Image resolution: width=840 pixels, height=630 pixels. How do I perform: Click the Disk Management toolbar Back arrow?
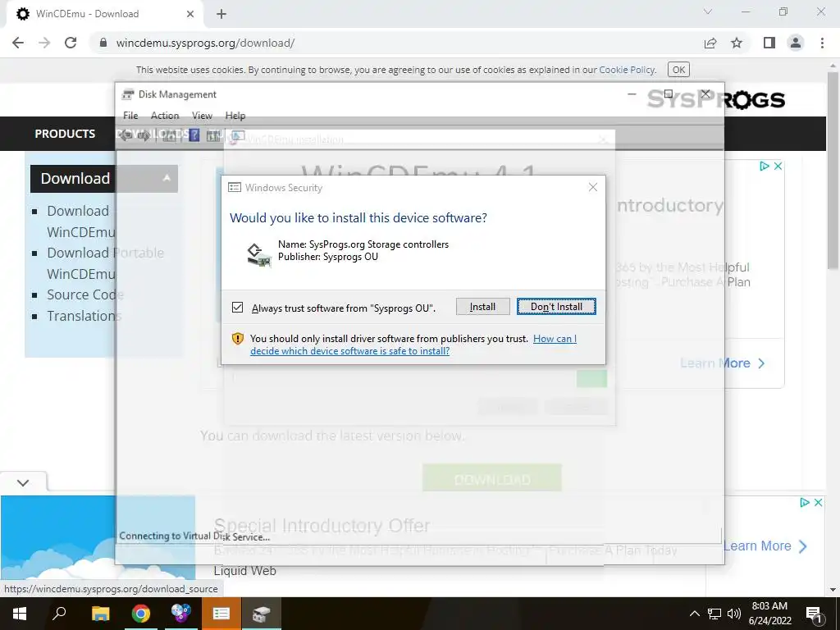pyautogui.click(x=126, y=135)
